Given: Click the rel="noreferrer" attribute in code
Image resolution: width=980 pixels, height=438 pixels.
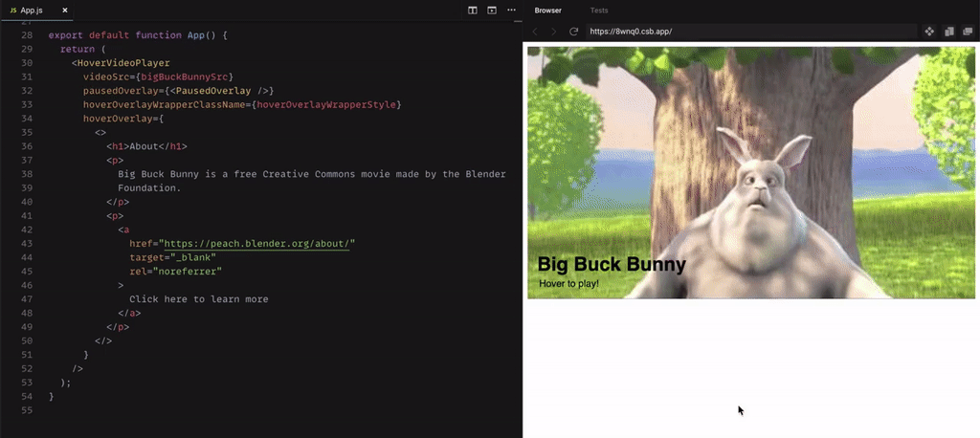Looking at the screenshot, I should [176, 272].
